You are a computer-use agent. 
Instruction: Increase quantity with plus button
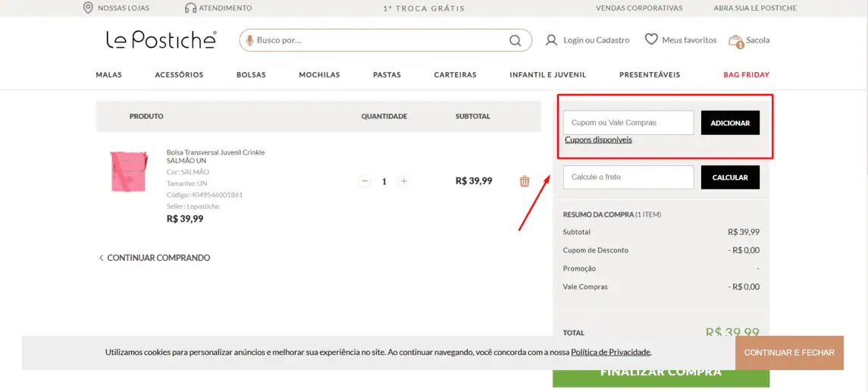click(404, 181)
